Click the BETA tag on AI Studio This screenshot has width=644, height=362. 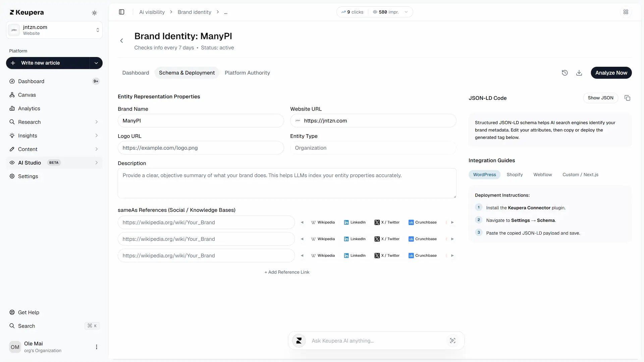[54, 163]
